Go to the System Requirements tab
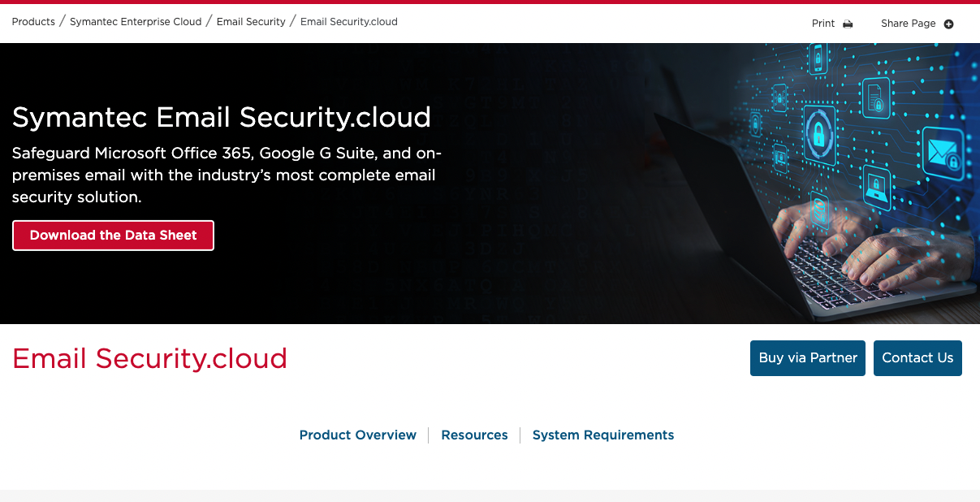This screenshot has width=980, height=502. [x=602, y=435]
